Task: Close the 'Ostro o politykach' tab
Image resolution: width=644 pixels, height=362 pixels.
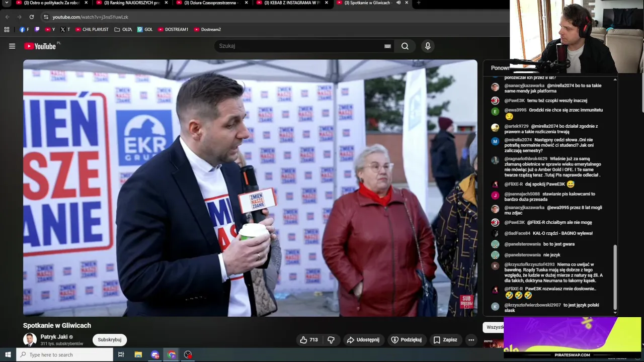Action: coord(86,3)
